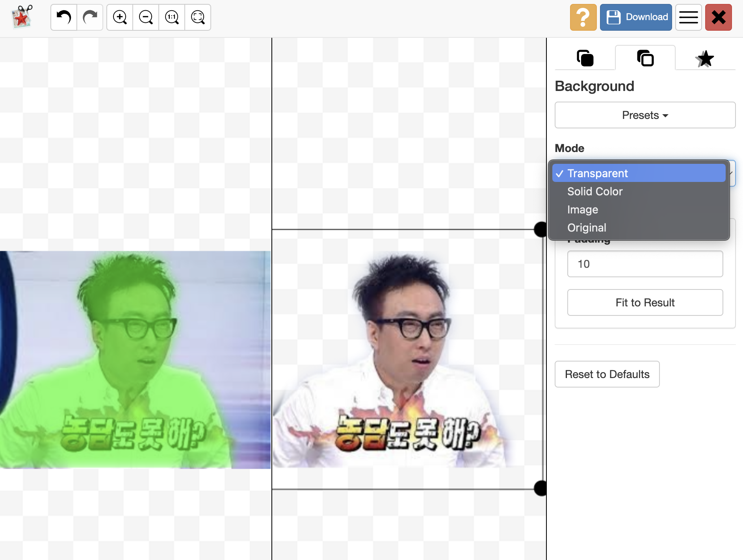Image resolution: width=743 pixels, height=560 pixels.
Task: Set zoom to 1:1 actual size
Action: tap(172, 17)
